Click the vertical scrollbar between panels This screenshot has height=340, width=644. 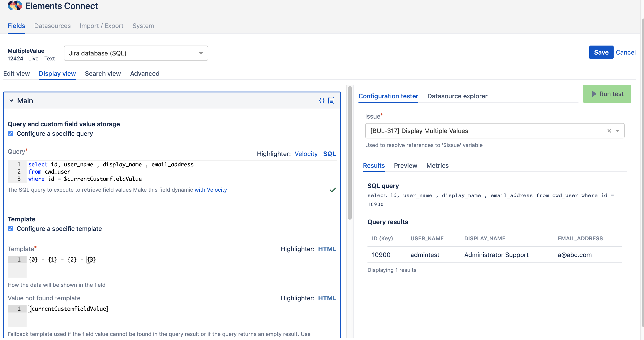(350, 153)
